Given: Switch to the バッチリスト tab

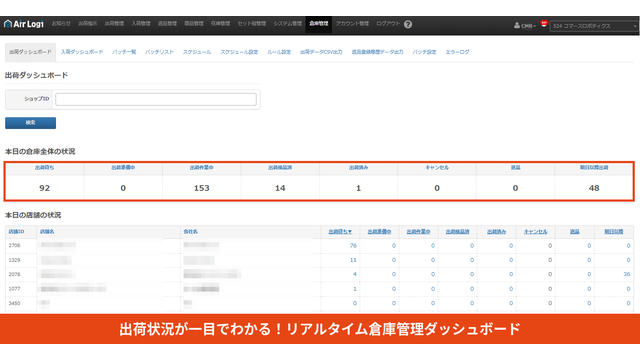Looking at the screenshot, I should (159, 52).
